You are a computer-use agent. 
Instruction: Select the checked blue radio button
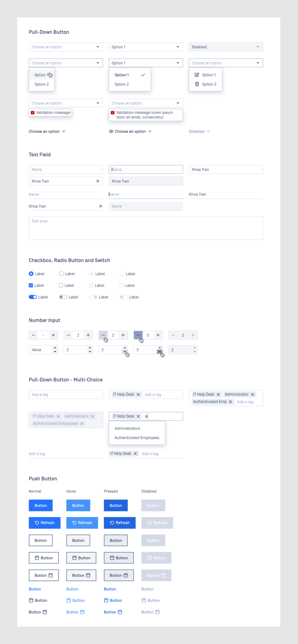[x=31, y=274]
